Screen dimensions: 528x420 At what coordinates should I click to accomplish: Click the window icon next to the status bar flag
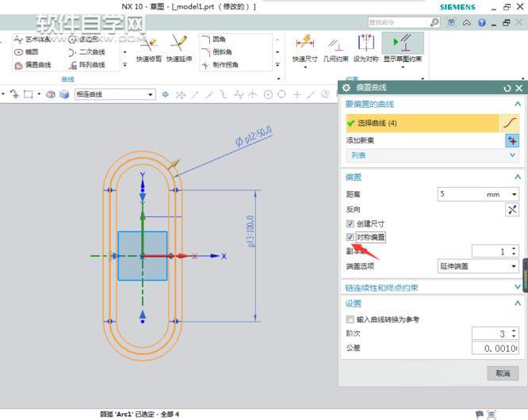pos(492,414)
